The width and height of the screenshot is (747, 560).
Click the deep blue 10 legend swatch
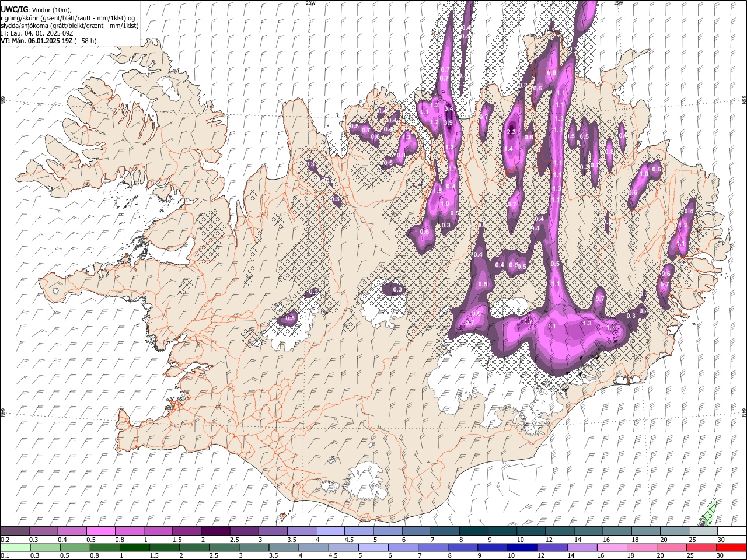tap(522, 548)
